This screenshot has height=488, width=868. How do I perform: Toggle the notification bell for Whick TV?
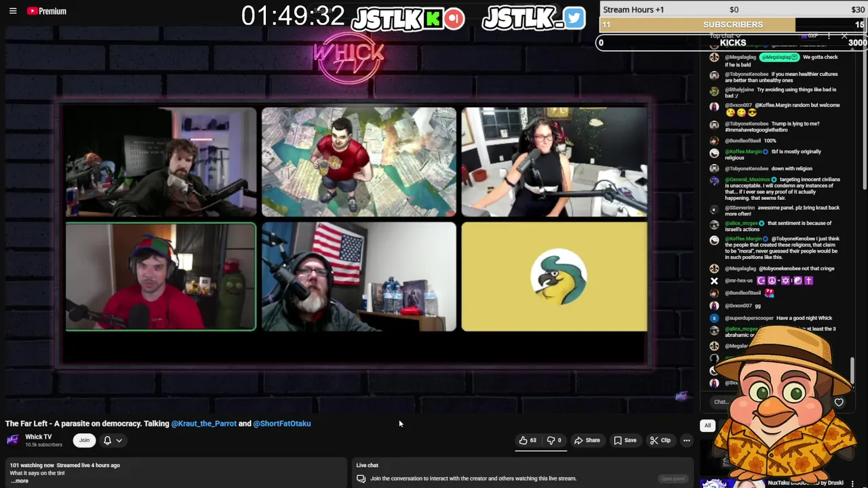(107, 441)
